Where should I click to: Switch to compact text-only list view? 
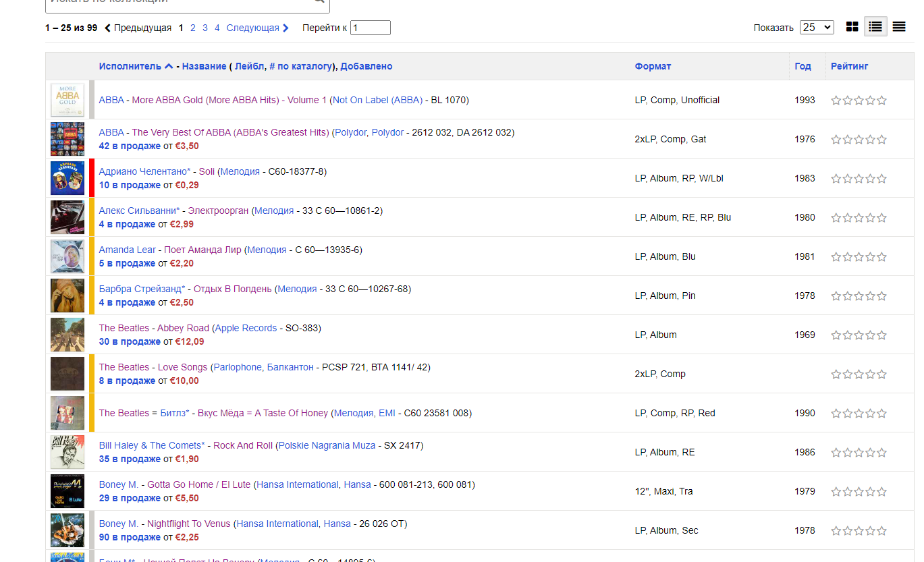click(x=899, y=27)
